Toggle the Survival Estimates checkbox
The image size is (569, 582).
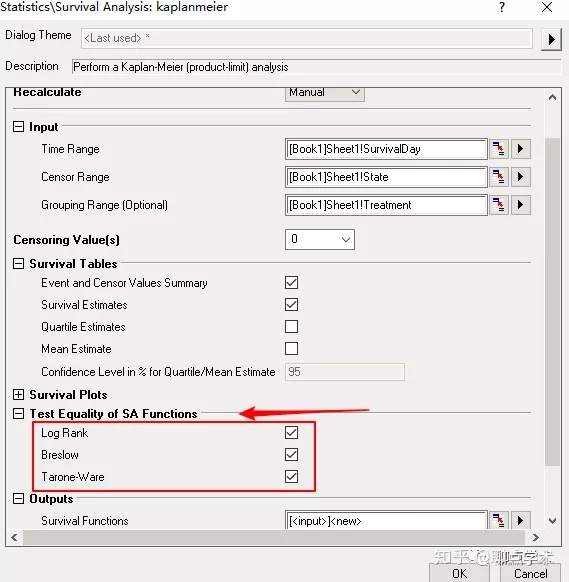pos(291,305)
